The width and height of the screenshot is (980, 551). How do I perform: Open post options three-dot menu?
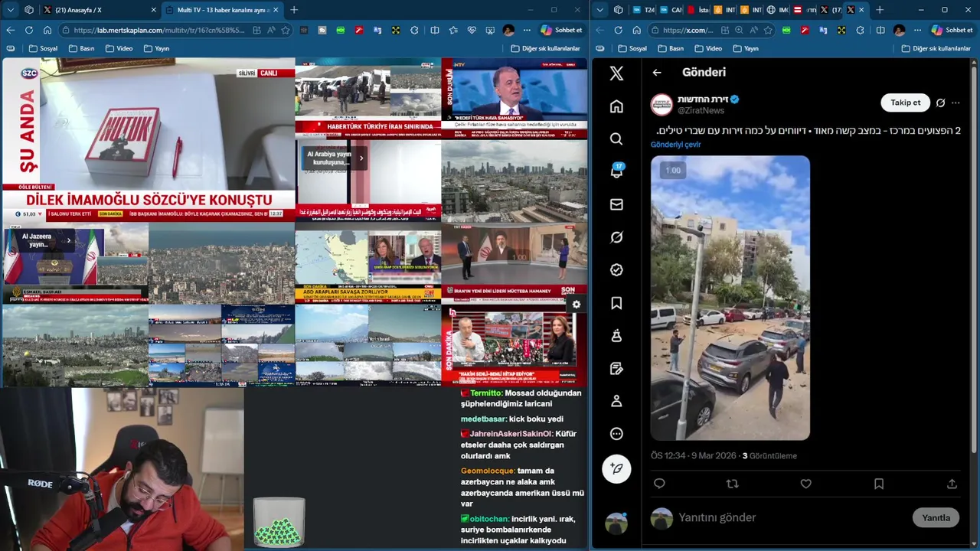(955, 103)
